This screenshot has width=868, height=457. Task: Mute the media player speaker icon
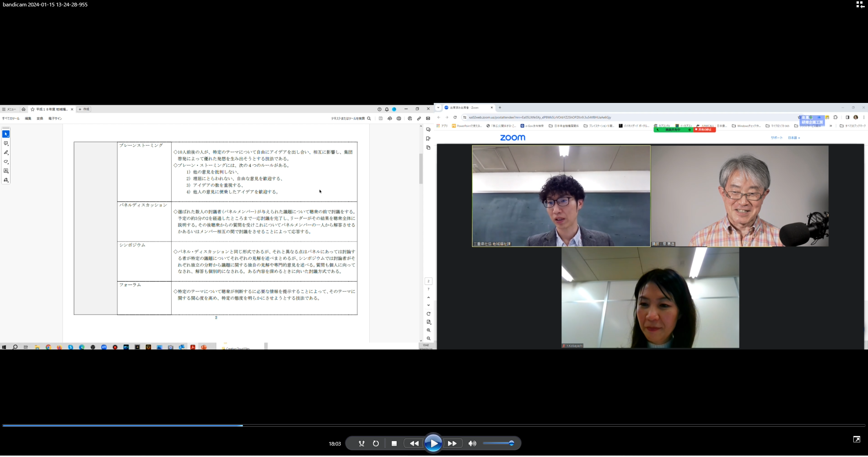click(x=472, y=443)
